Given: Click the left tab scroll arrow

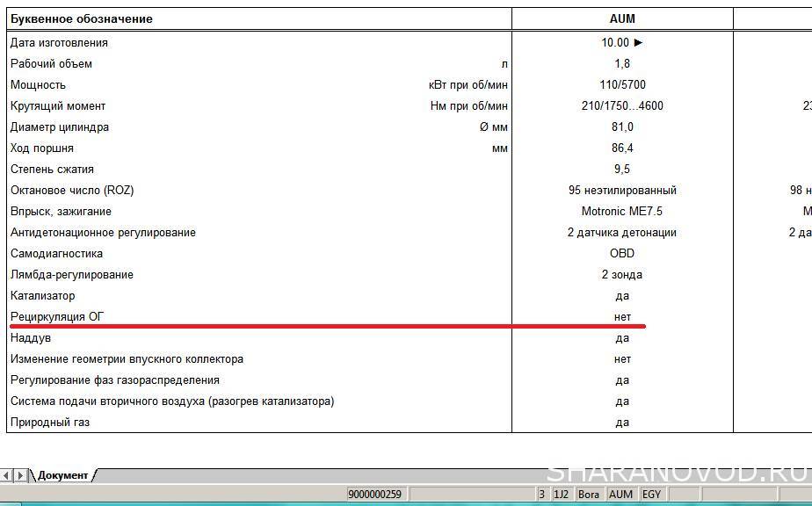Looking at the screenshot, I should point(6,475).
